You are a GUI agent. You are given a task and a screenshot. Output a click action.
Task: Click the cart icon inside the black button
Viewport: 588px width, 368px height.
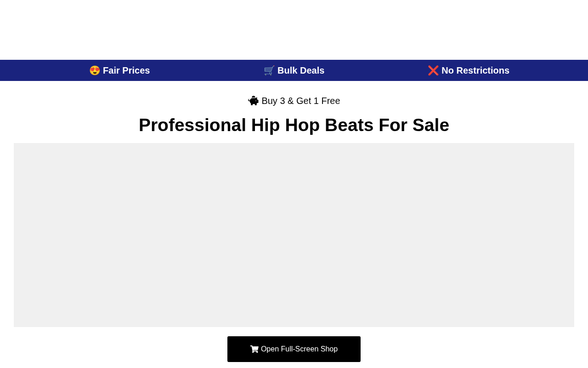pos(254,349)
